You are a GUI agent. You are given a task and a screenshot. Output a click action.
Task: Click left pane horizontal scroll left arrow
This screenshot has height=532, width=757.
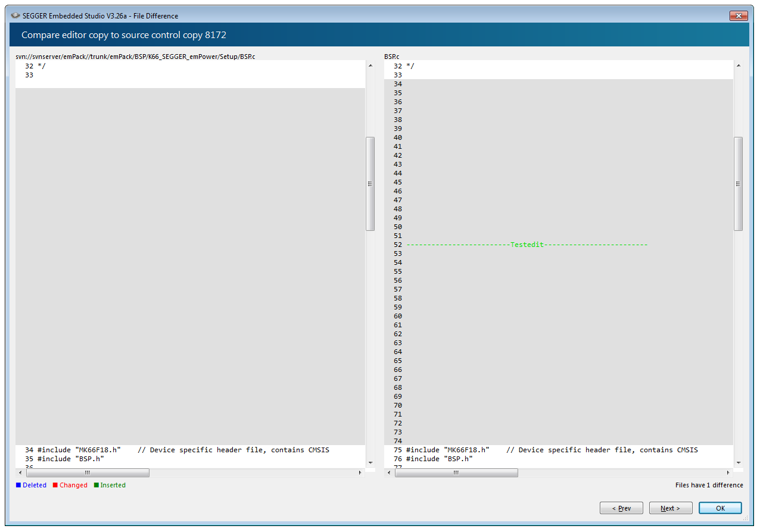[x=21, y=472]
